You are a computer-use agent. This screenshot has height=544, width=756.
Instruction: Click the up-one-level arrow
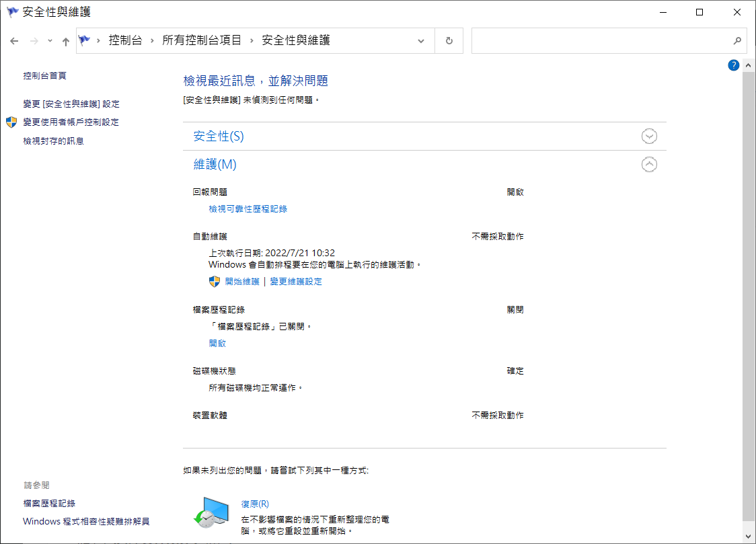tap(65, 41)
